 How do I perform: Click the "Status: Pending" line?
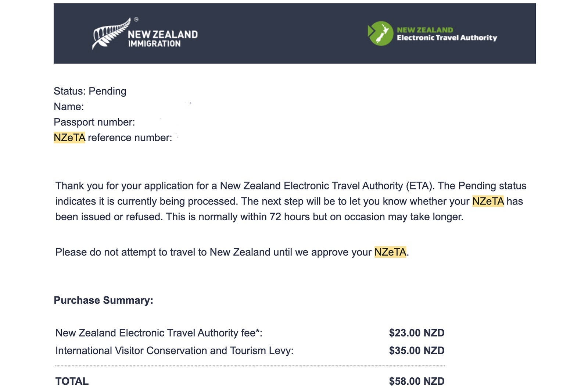pos(90,91)
